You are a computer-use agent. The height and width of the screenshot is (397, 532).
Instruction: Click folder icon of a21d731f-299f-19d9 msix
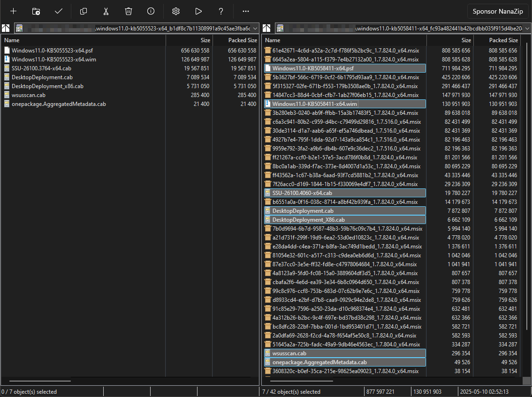[268, 237]
